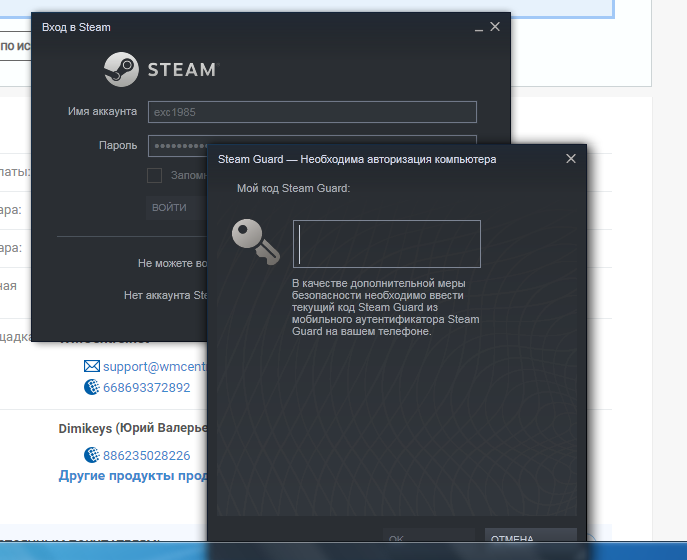Click the Steam logo in the login window
687x560 pixels.
click(x=162, y=69)
